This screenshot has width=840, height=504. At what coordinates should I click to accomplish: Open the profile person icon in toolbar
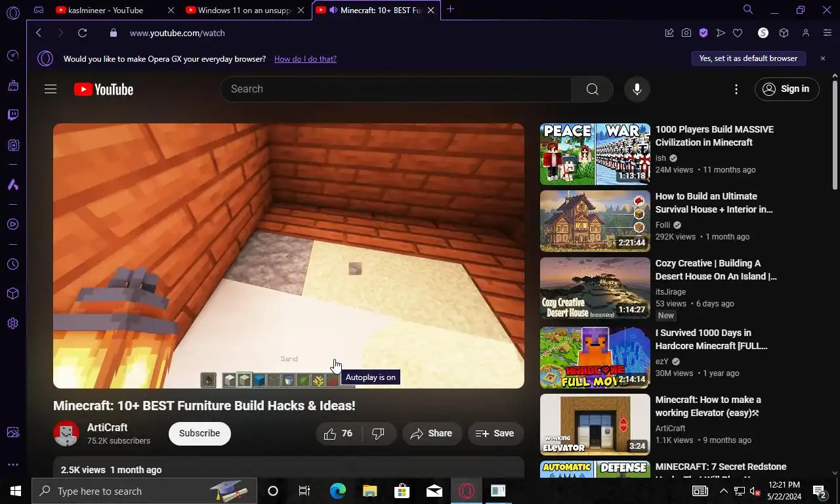(x=806, y=33)
